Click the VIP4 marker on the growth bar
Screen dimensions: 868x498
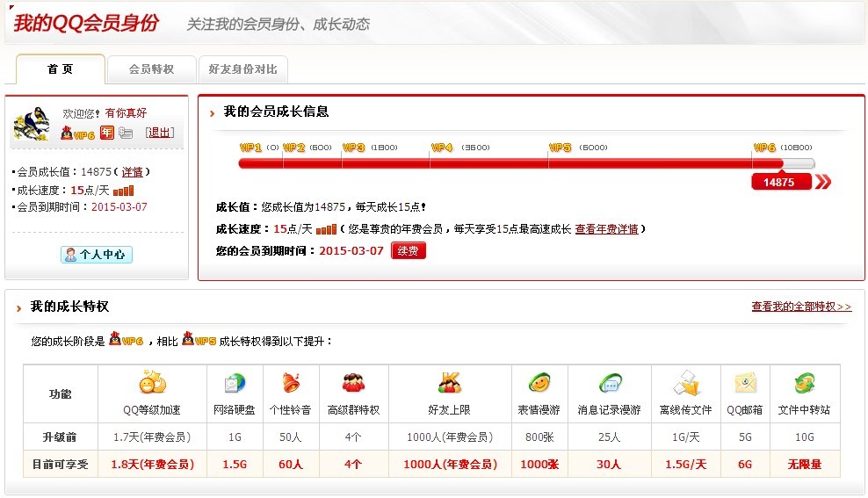point(442,148)
